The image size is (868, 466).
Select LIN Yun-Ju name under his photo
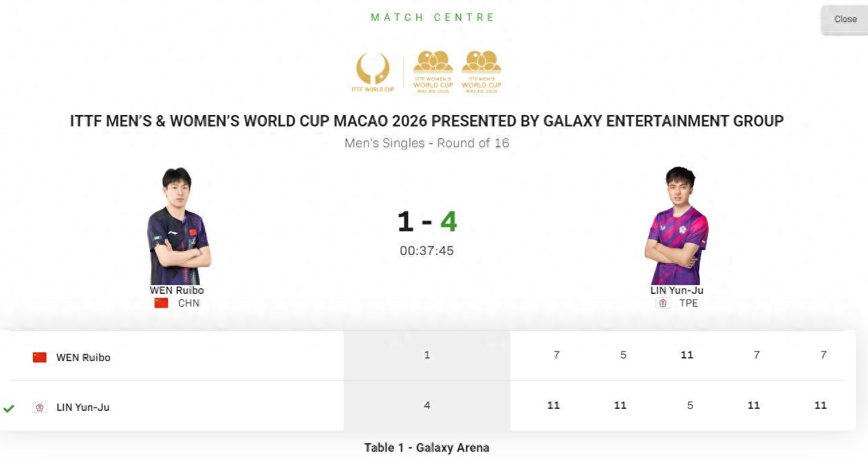coord(677,290)
